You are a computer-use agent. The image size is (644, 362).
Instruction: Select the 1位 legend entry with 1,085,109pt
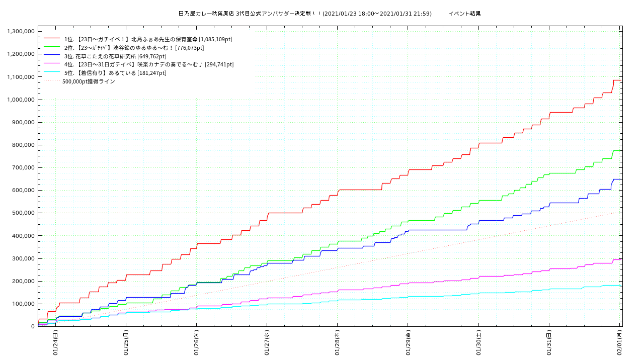coord(148,39)
